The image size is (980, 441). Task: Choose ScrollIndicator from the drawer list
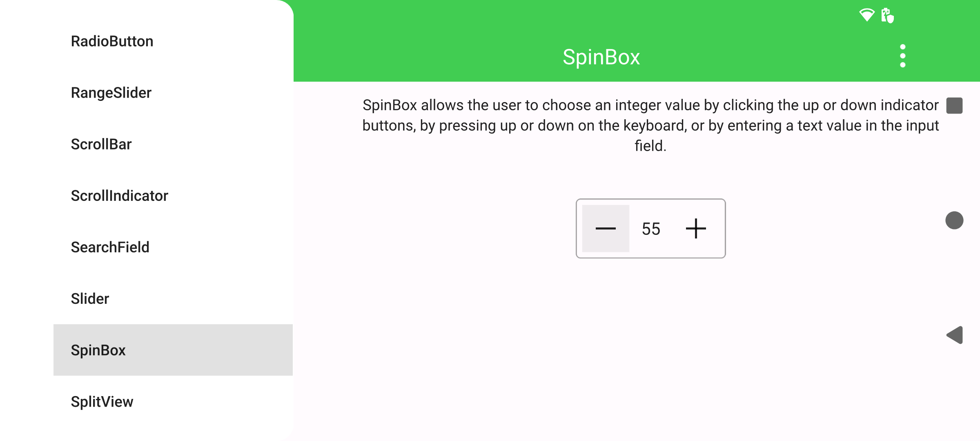click(119, 196)
